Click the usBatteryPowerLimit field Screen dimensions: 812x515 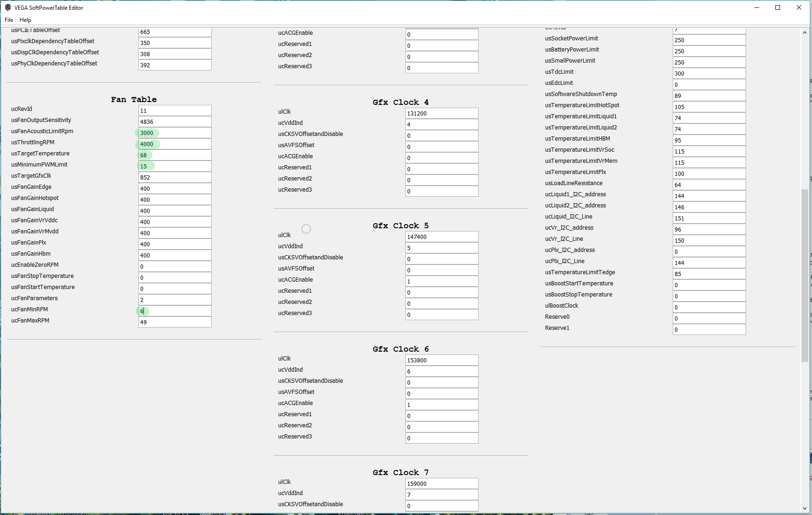[x=709, y=51]
